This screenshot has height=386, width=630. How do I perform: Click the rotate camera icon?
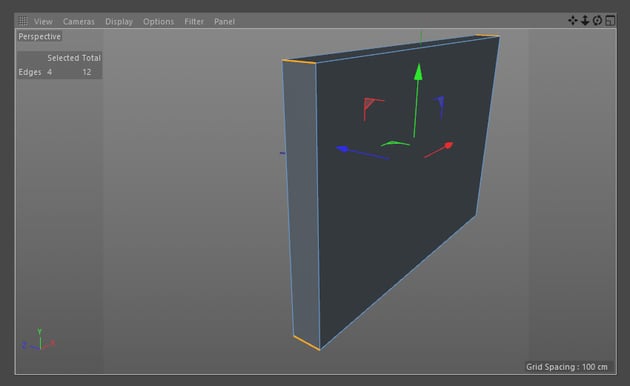pos(597,20)
